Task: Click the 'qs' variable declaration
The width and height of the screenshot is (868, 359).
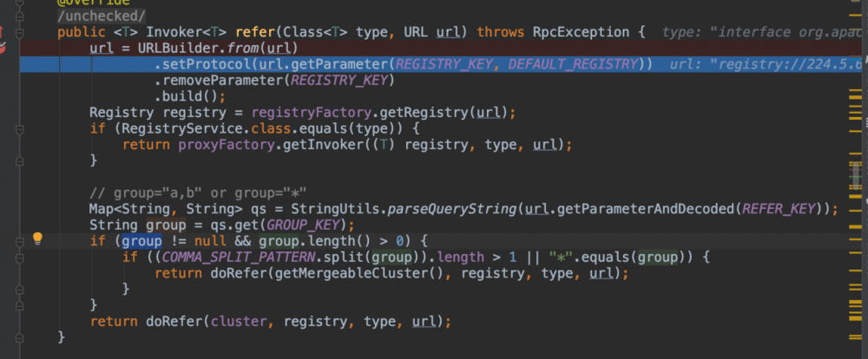Action: [259, 209]
